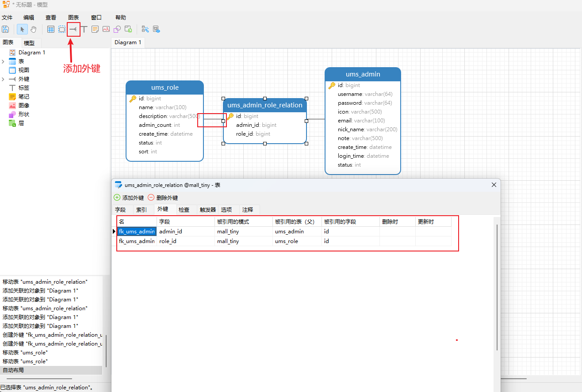Click the dialog's vertical scrollbar
This screenshot has height=392, width=582.
[498, 287]
